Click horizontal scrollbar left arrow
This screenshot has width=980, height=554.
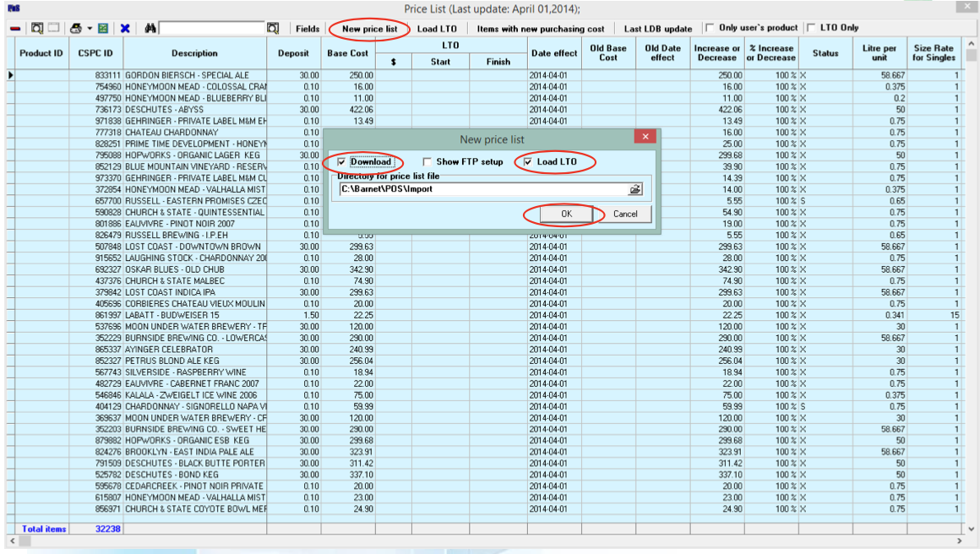click(13, 540)
